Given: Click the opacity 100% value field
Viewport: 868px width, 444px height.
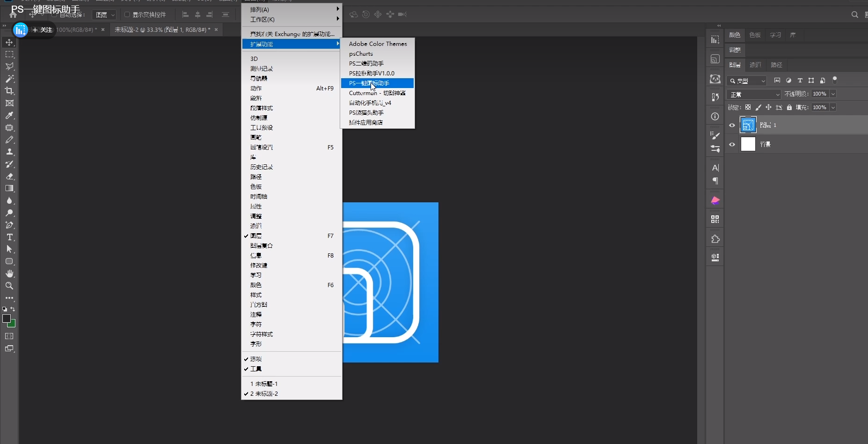Looking at the screenshot, I should coord(820,94).
